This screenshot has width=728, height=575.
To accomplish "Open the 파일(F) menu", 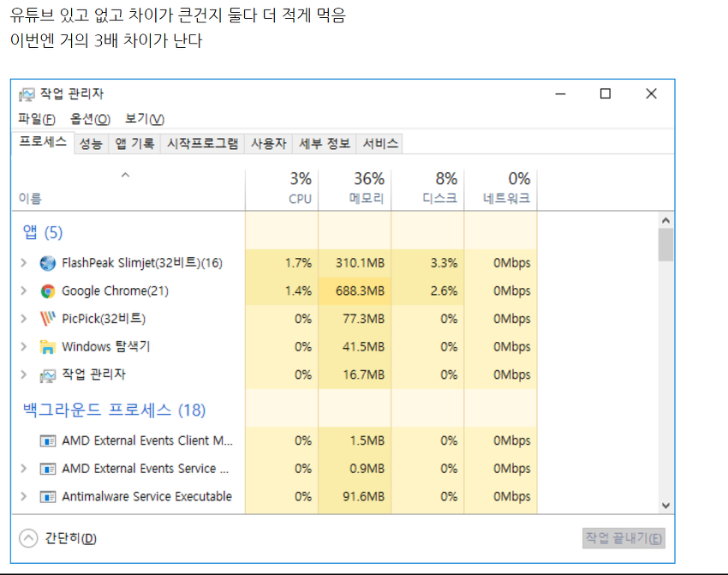I will click(37, 119).
